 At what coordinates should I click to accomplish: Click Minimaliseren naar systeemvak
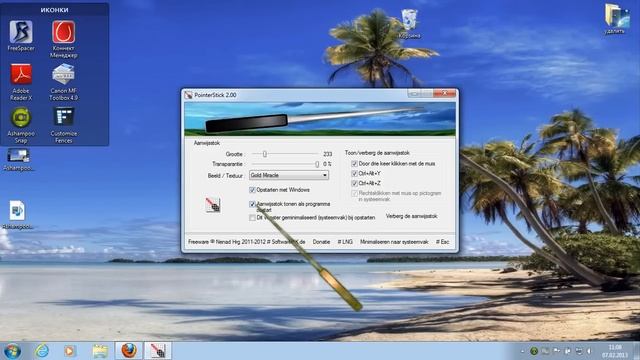coord(394,242)
